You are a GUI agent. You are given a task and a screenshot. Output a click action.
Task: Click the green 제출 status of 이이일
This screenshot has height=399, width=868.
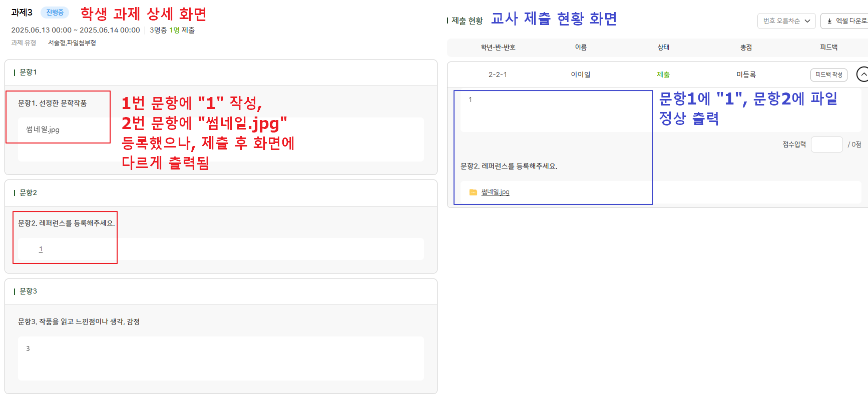(663, 74)
